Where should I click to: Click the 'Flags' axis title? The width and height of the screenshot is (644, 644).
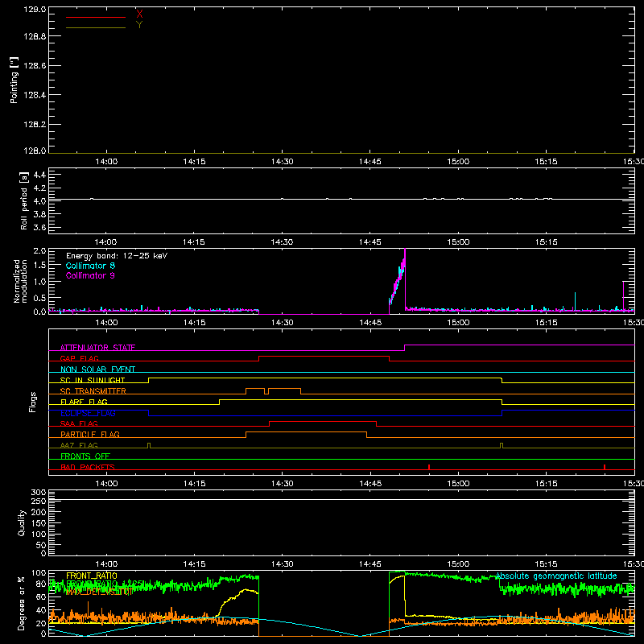33,402
